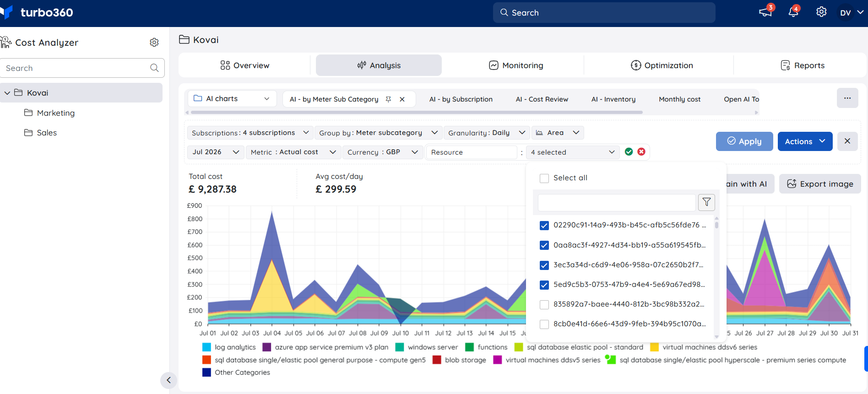Image resolution: width=868 pixels, height=394 pixels.
Task: Select Marketing folder in tree
Action: tap(56, 113)
